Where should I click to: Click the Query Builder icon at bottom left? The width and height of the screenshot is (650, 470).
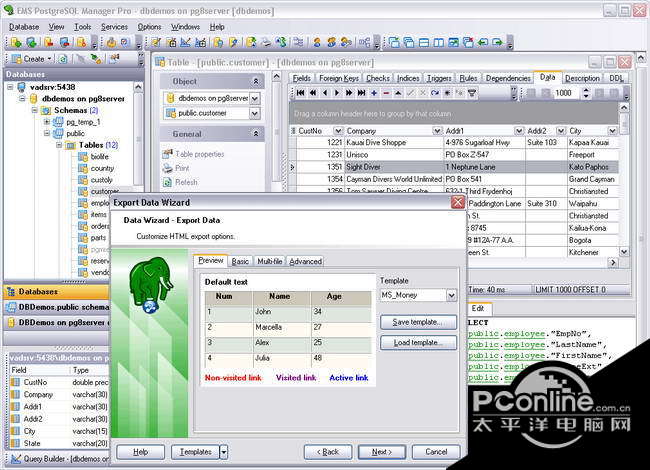(x=16, y=459)
